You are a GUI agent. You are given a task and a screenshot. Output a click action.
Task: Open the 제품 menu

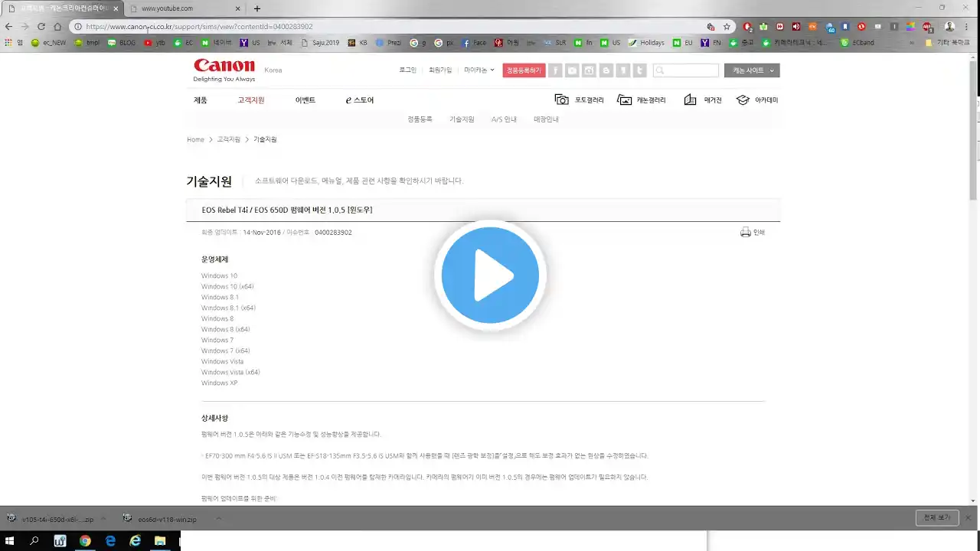point(201,100)
